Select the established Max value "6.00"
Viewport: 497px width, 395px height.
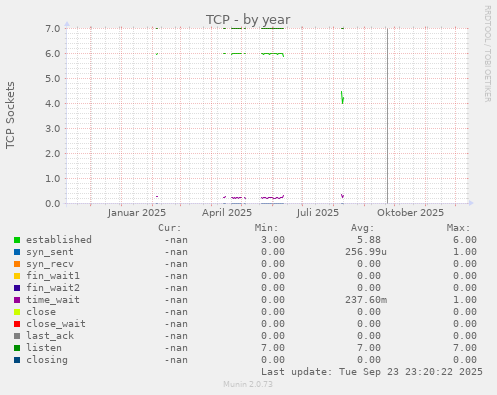coord(465,240)
